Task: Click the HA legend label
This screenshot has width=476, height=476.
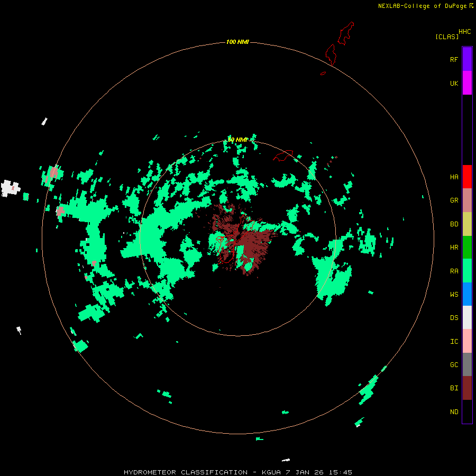Action: click(454, 177)
